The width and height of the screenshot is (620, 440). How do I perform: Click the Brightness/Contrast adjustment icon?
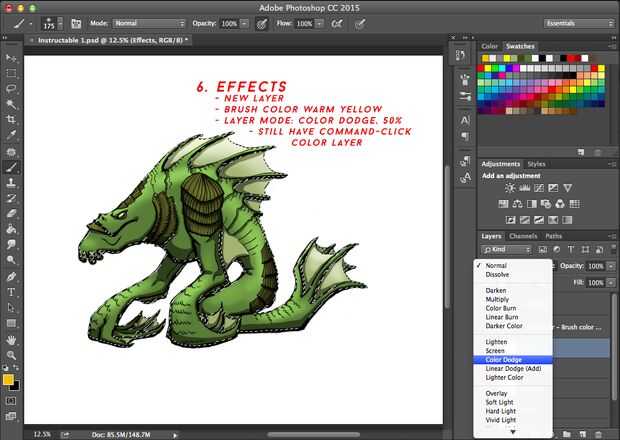tap(511, 187)
